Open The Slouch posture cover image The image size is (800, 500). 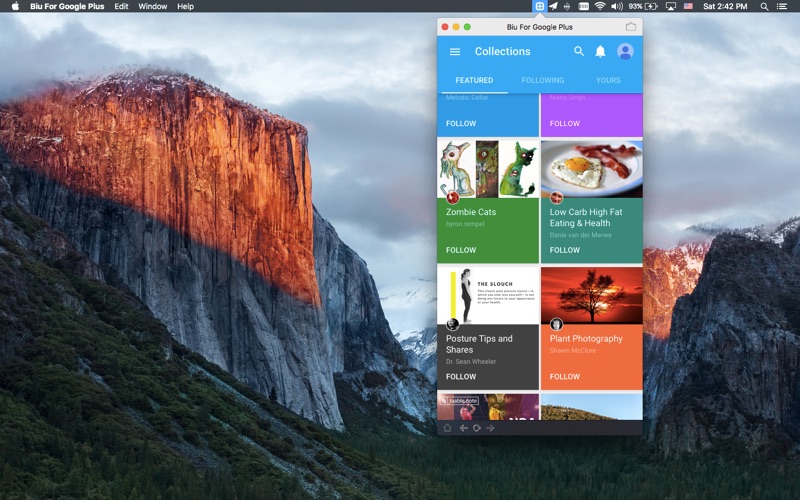click(x=488, y=296)
